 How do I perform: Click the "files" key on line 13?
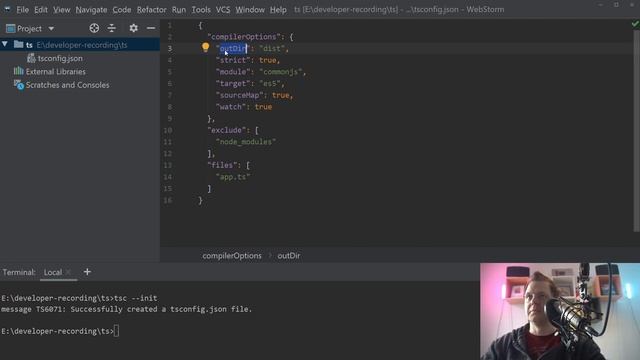click(x=222, y=165)
